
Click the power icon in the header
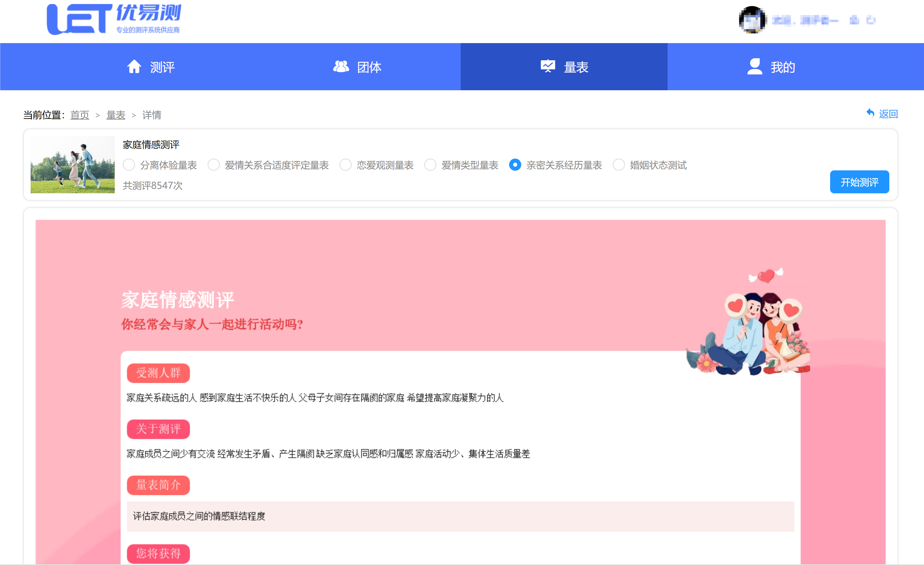[x=871, y=20]
